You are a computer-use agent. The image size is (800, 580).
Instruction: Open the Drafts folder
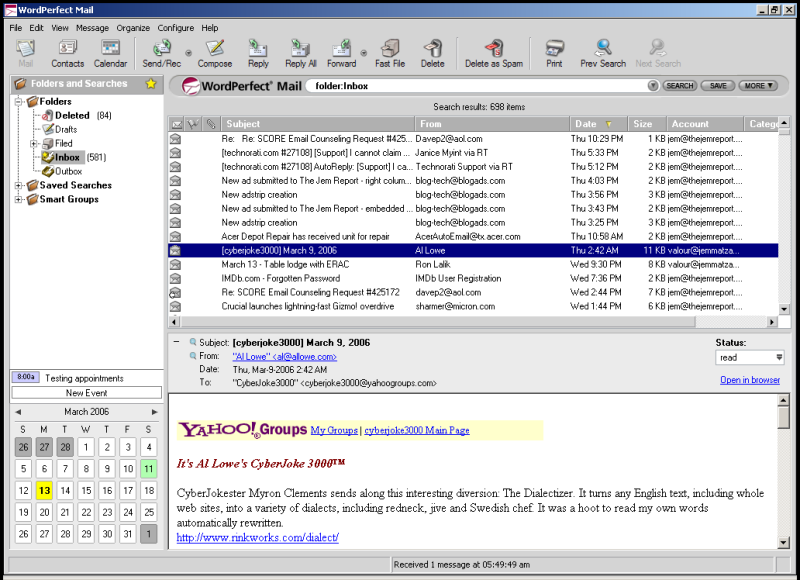coord(60,130)
